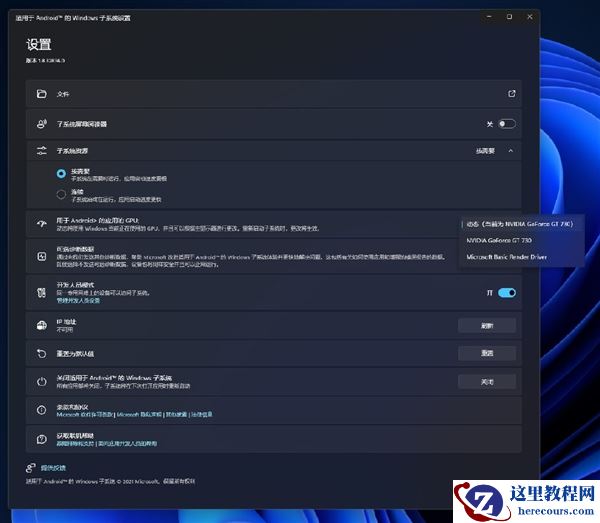Click the reset to defaults arrow icon
Viewport: 600px width, 523px height.
(x=41, y=354)
